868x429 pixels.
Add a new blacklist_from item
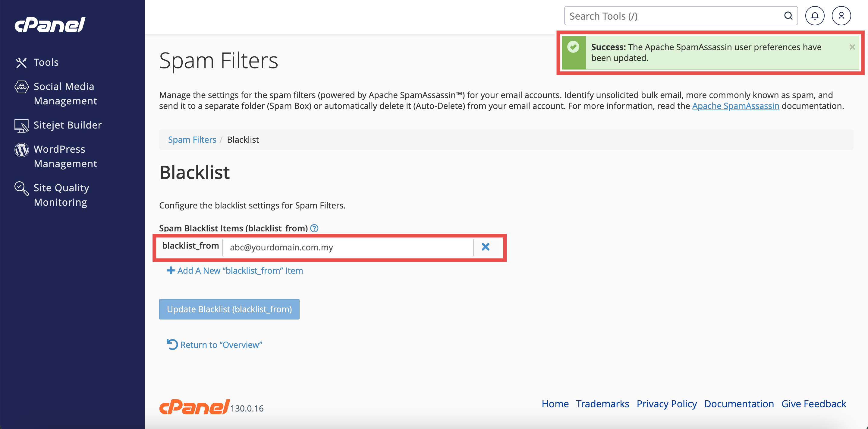pyautogui.click(x=235, y=271)
